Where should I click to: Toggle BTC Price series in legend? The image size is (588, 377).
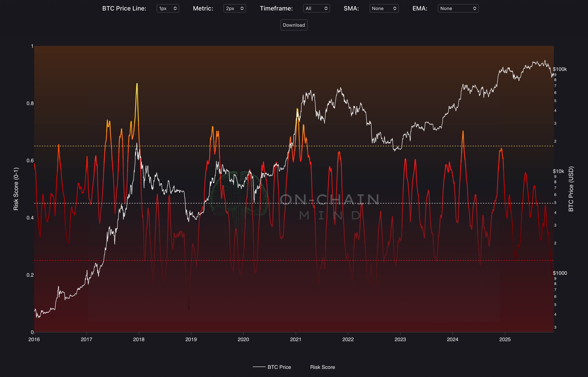point(279,367)
